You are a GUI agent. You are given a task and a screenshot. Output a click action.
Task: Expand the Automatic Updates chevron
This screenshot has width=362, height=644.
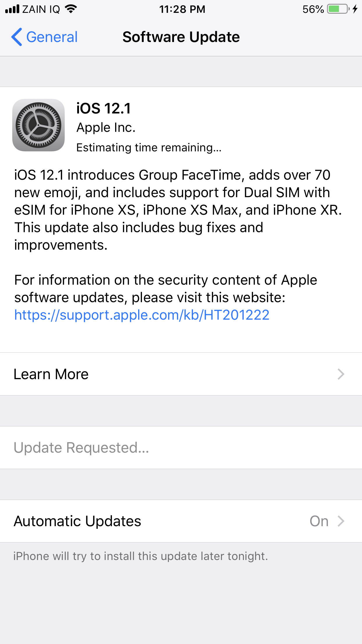click(x=341, y=521)
